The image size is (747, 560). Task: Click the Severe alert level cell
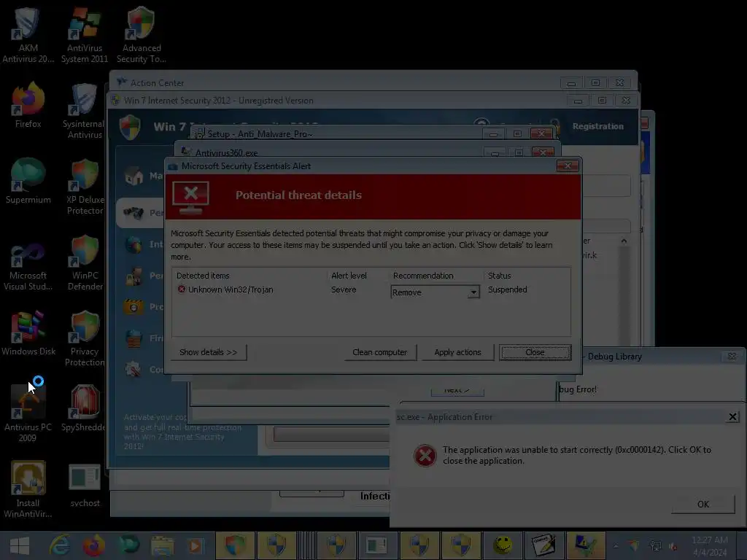coord(344,289)
